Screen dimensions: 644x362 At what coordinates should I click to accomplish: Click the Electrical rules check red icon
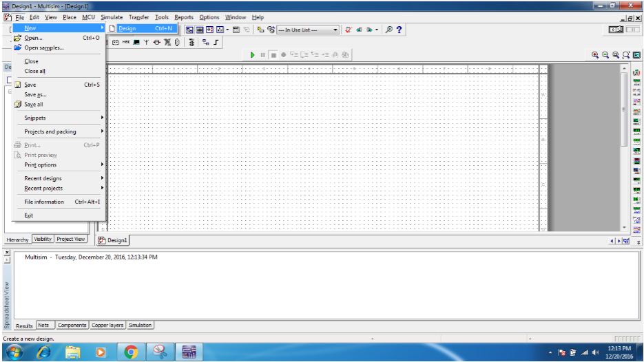(349, 30)
